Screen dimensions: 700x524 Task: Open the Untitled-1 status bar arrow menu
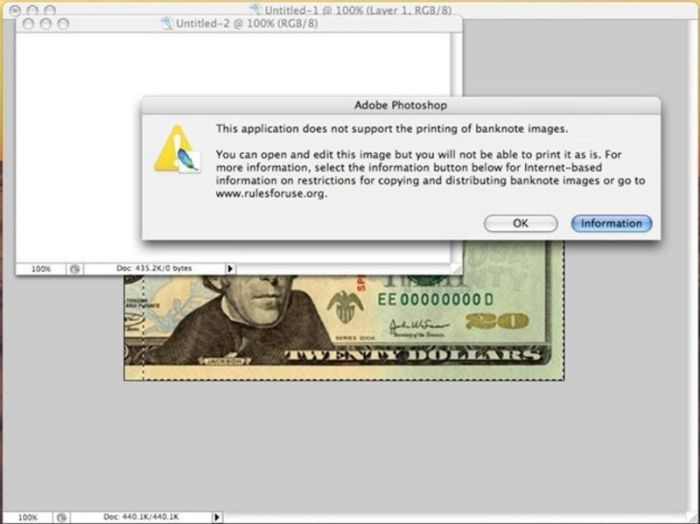coord(217,517)
